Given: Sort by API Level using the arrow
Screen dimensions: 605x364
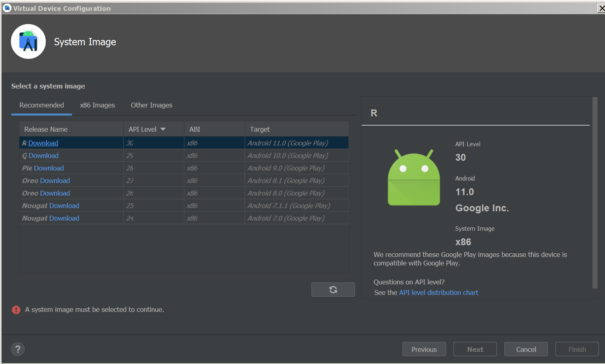Looking at the screenshot, I should point(163,129).
